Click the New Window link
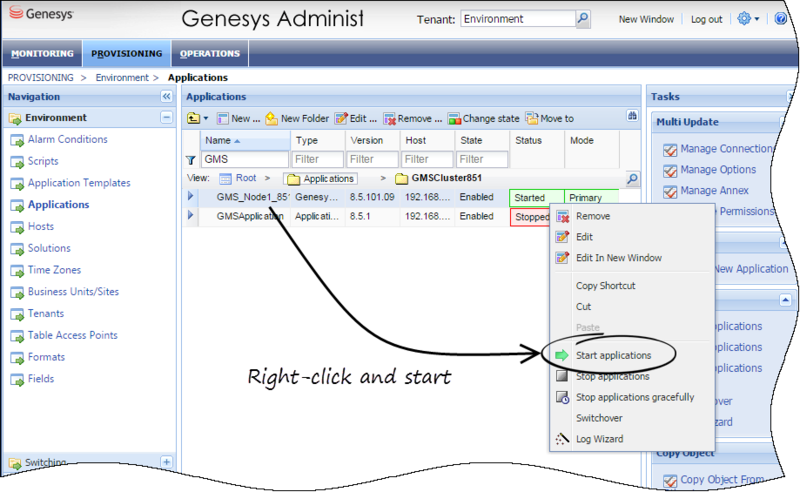This screenshot has width=800, height=492. tap(646, 19)
